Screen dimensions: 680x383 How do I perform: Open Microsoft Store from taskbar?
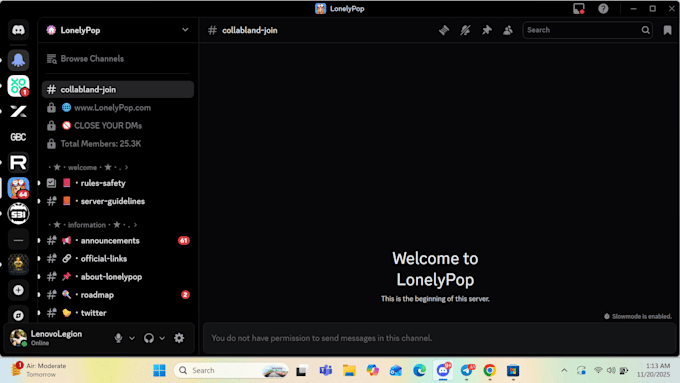(x=513, y=370)
